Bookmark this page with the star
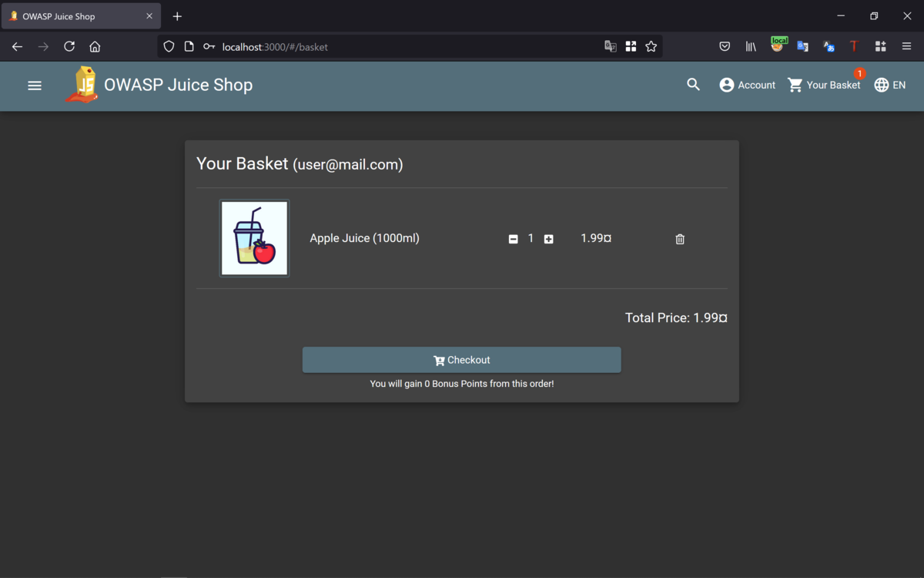The width and height of the screenshot is (924, 578). coord(651,46)
